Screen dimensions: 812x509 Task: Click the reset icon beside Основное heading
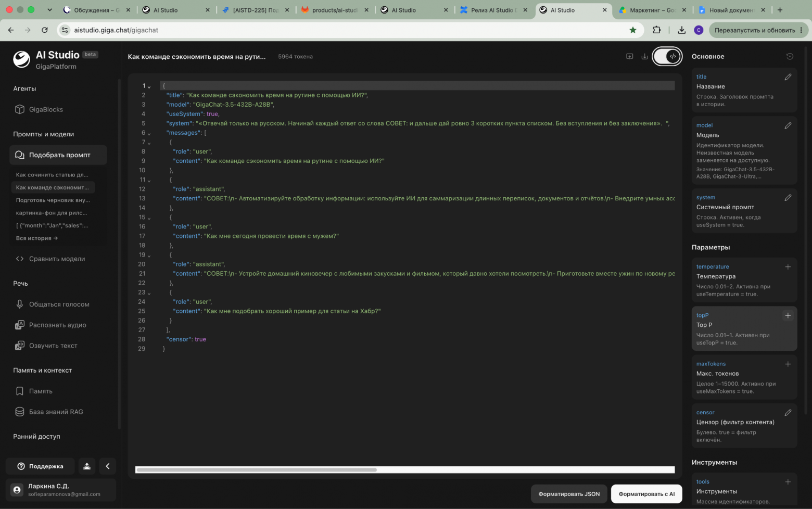click(790, 56)
